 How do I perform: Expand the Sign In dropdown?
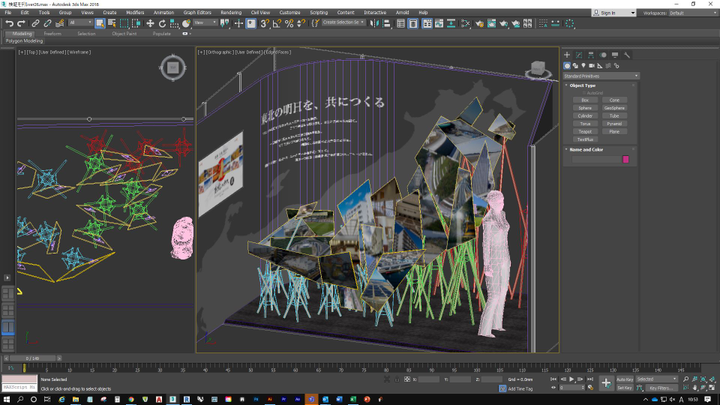tap(612, 13)
